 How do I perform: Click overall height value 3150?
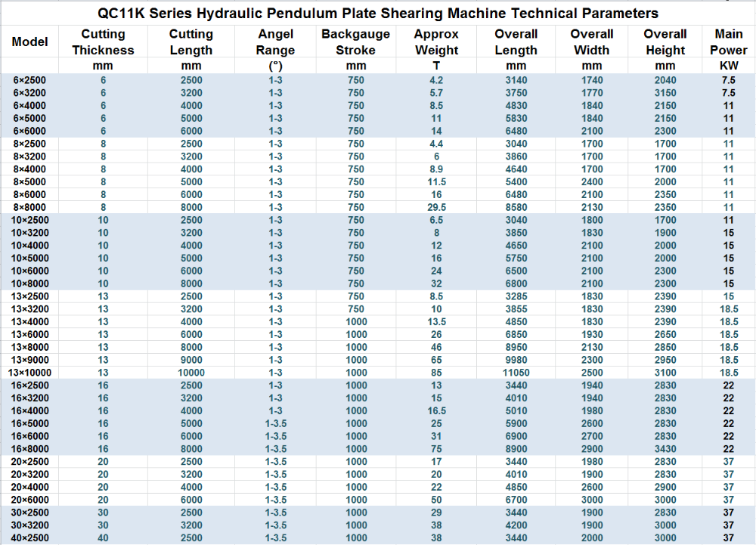pyautogui.click(x=665, y=93)
